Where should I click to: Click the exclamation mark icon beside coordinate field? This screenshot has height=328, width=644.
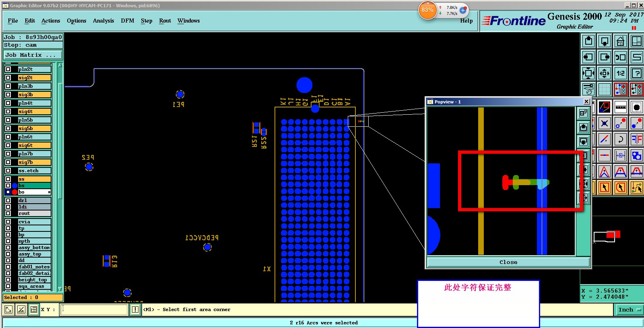(x=135, y=309)
